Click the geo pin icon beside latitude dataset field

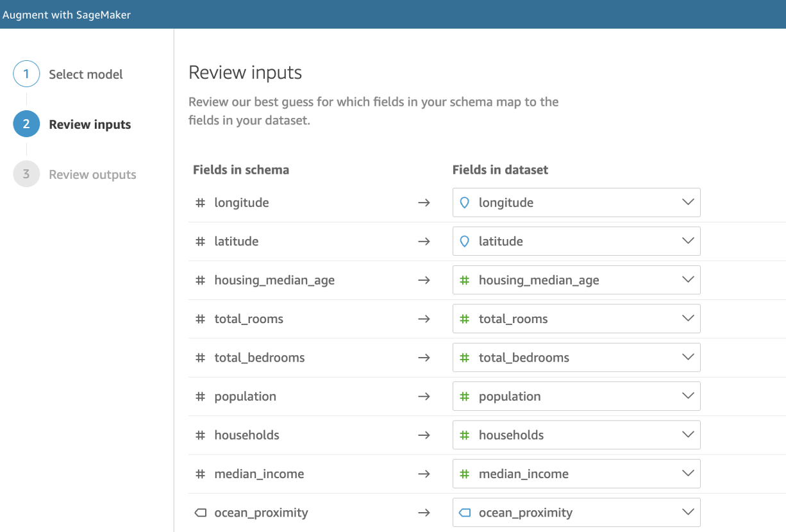pos(465,242)
